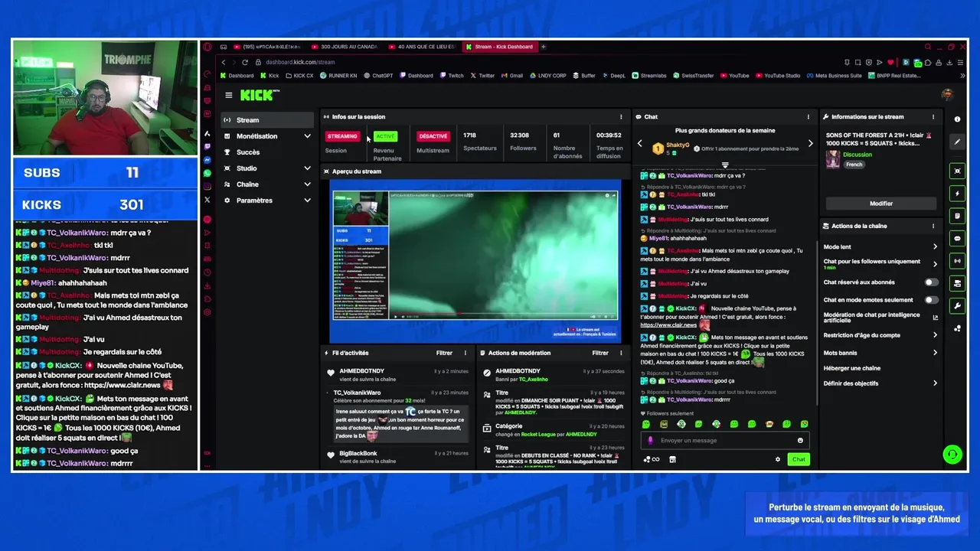980x551 pixels.
Task: Open WhatsApp in the browser sidebar
Action: pyautogui.click(x=207, y=173)
